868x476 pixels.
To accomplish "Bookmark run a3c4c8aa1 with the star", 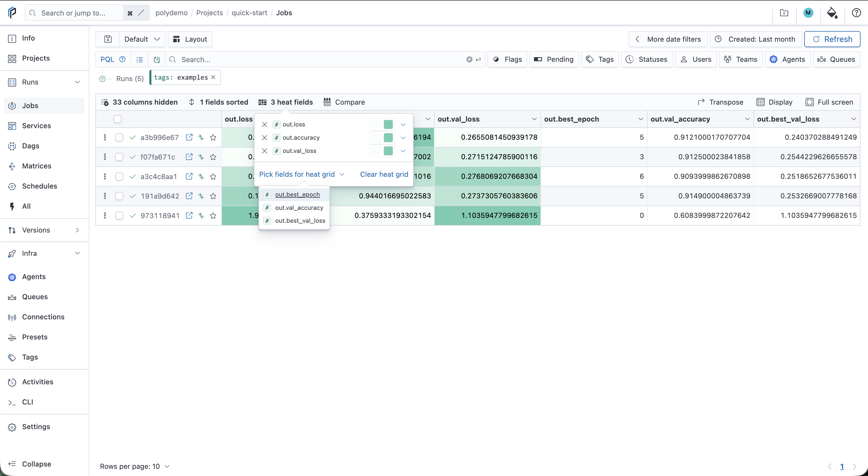I will 213,176.
